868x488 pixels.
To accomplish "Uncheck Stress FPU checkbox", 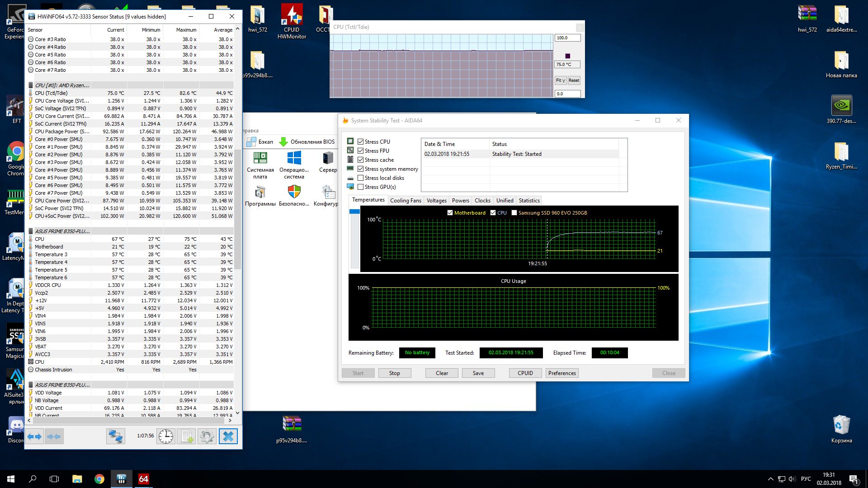I will [x=361, y=151].
